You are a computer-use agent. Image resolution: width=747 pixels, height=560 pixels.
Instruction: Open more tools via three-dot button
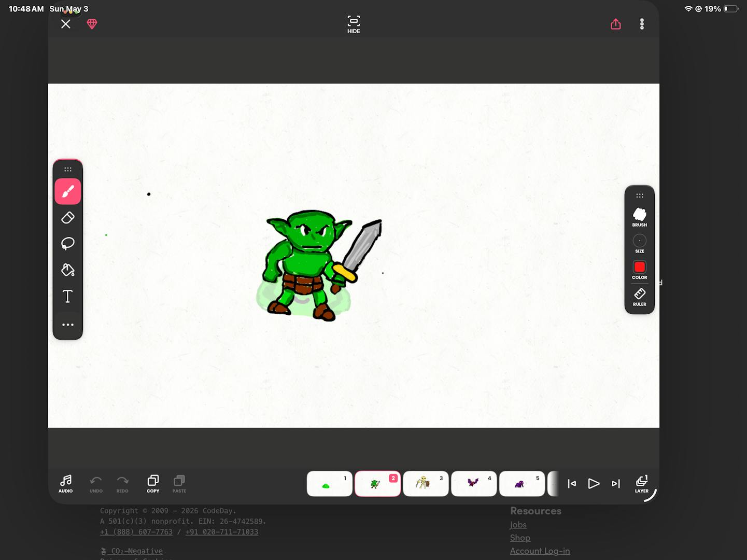pyautogui.click(x=68, y=325)
